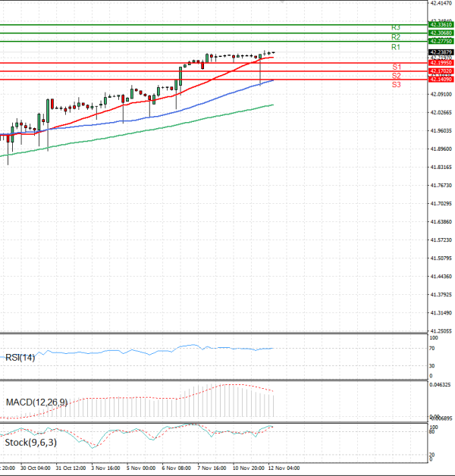Select the 31 Oct 12:00 time label
Screen dimensions: 455x476
pos(69,468)
